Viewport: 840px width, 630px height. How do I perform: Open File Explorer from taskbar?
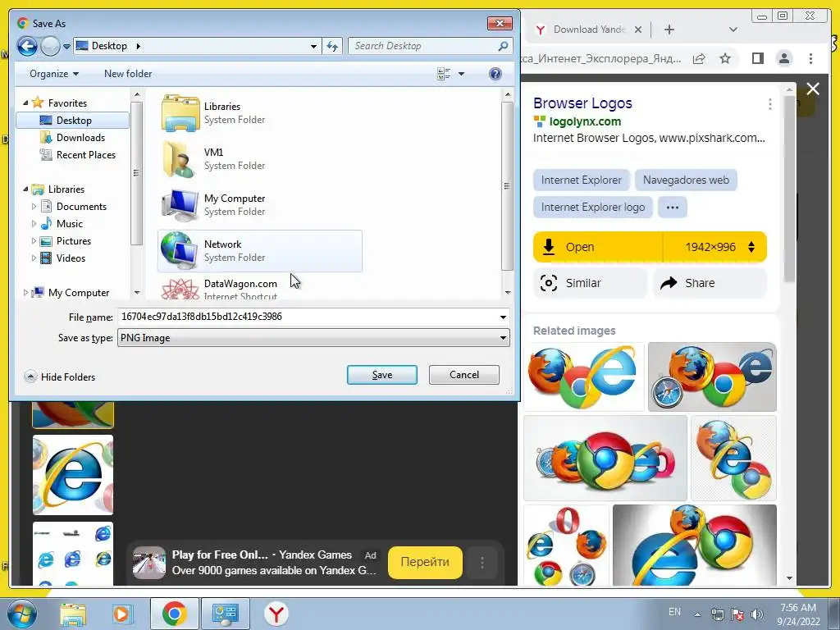click(73, 614)
